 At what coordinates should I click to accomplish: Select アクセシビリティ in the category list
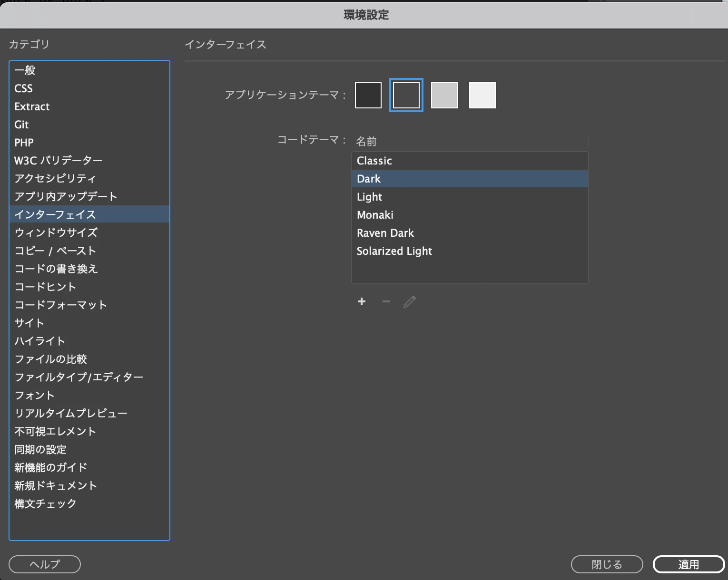89,178
